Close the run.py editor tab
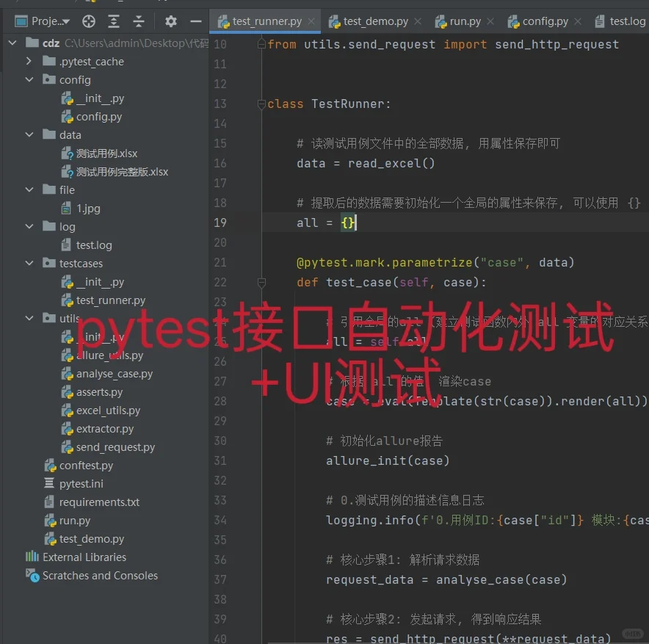The image size is (649, 644). 490,21
